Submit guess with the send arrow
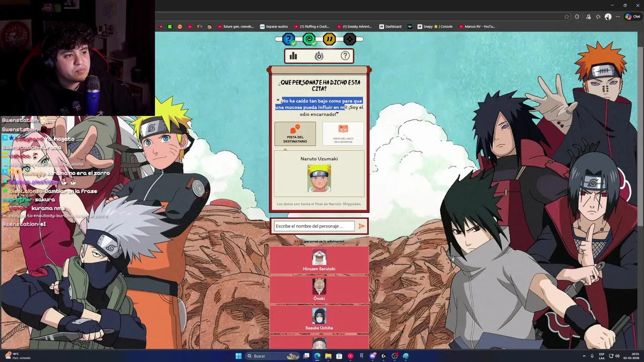This screenshot has height=362, width=644. click(361, 226)
